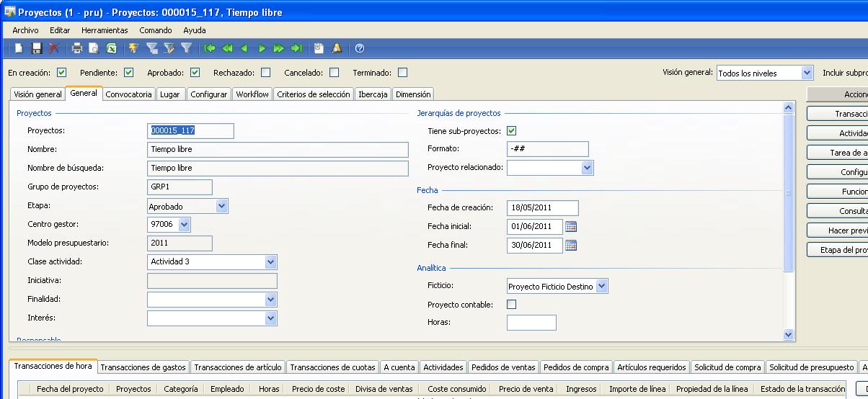Open the Visión general levels dropdown
The height and width of the screenshot is (399, 868).
pyautogui.click(x=807, y=73)
